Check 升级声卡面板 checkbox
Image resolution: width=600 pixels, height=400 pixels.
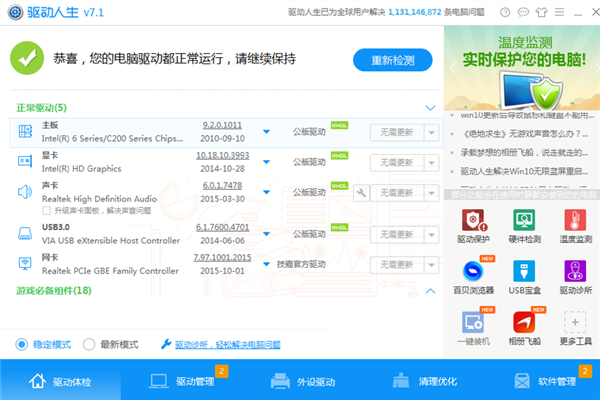coord(47,211)
